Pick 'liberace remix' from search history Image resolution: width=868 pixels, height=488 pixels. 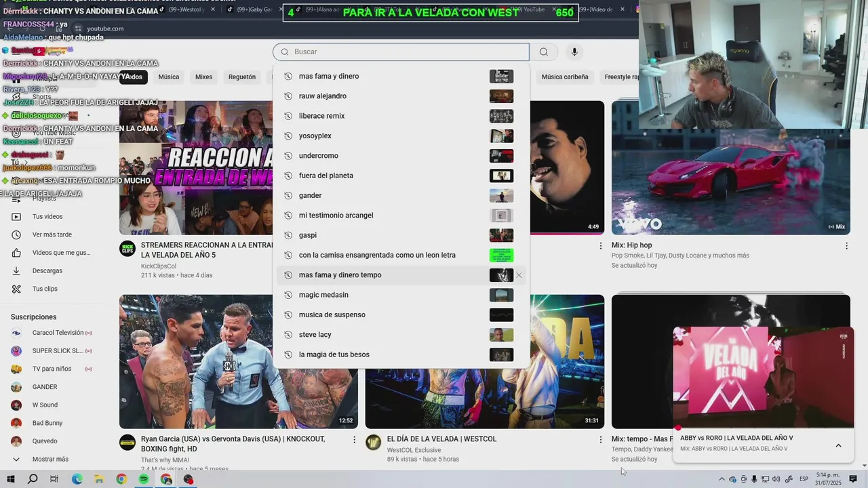pos(401,116)
